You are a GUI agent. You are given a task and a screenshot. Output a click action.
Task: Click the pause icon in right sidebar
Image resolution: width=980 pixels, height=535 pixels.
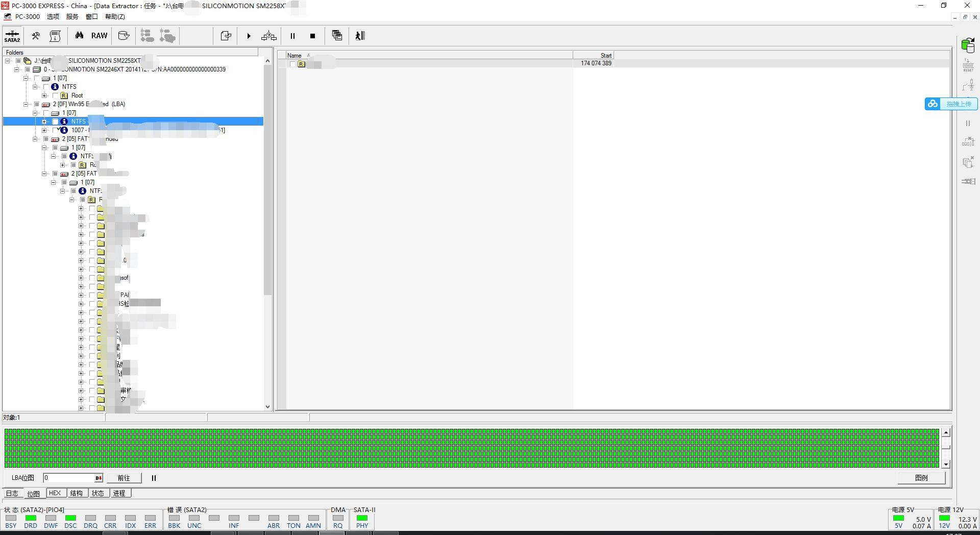(968, 123)
